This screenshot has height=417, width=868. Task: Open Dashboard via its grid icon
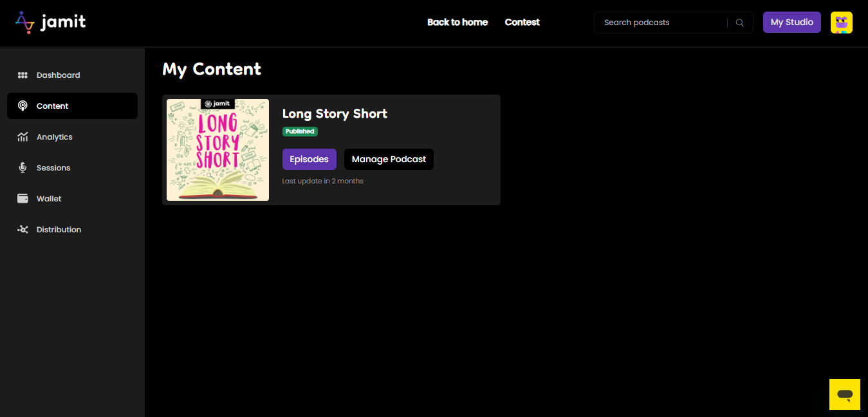pos(23,75)
